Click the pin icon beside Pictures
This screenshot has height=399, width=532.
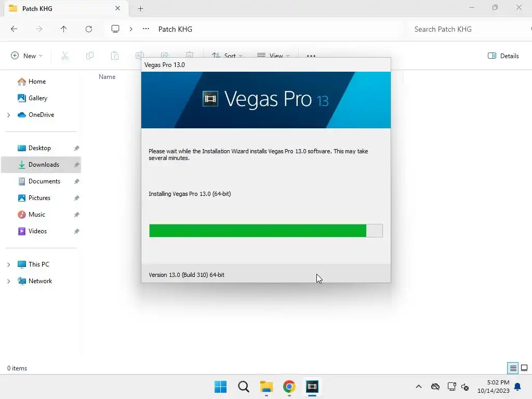(x=77, y=198)
